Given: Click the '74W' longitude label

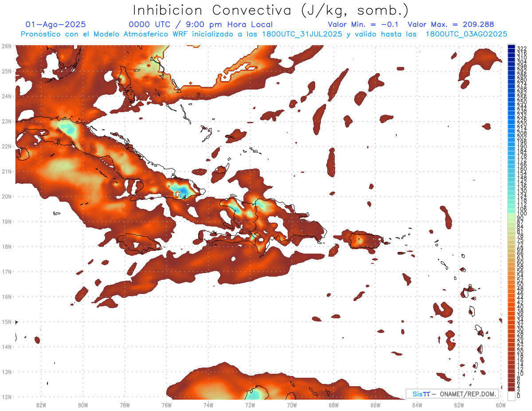Looking at the screenshot, I should 208,404.
